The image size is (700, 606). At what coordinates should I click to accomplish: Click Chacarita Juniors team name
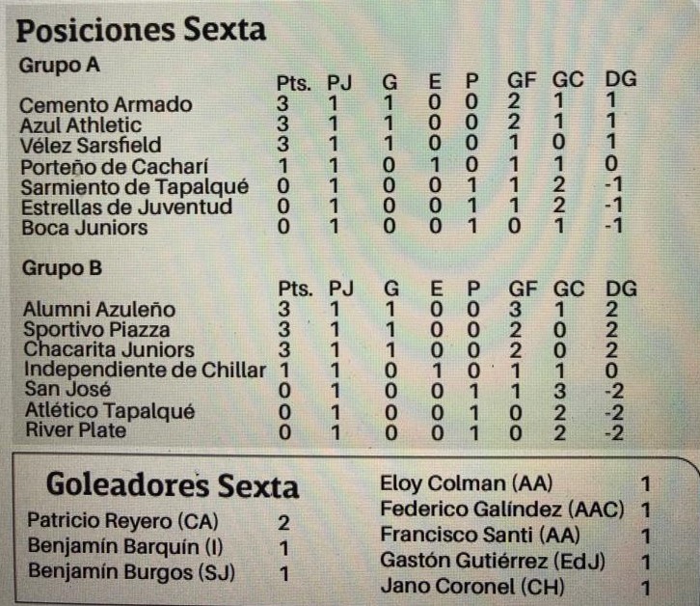(x=109, y=349)
